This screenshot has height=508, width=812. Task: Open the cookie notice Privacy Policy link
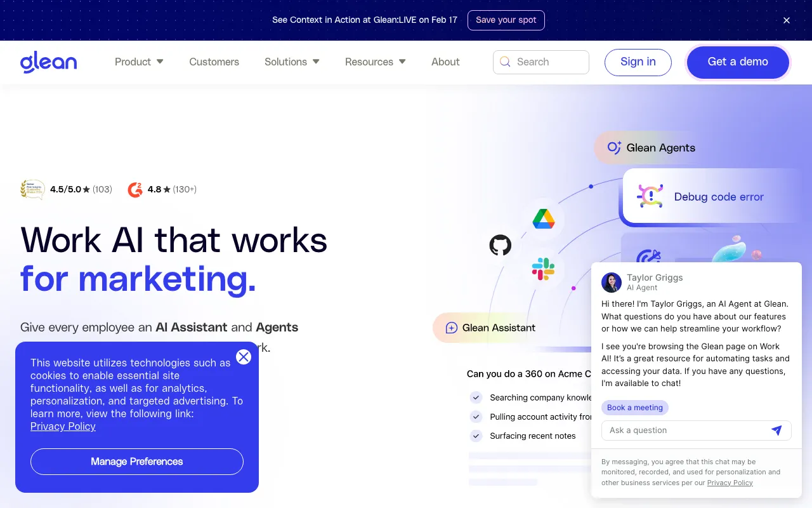63,426
